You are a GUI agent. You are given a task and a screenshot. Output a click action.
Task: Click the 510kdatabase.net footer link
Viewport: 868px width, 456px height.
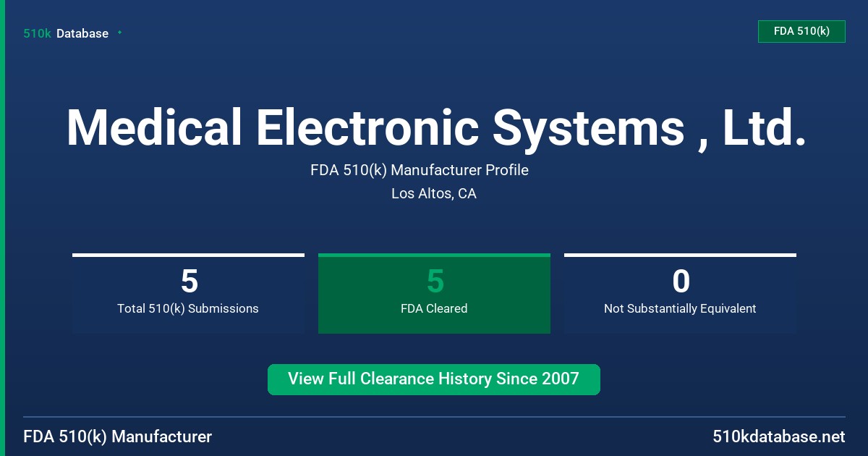(778, 437)
